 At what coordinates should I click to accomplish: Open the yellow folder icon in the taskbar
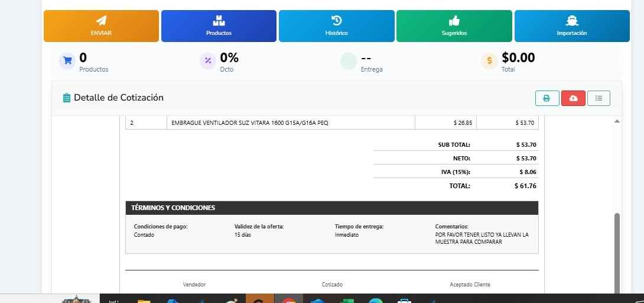[144, 300]
